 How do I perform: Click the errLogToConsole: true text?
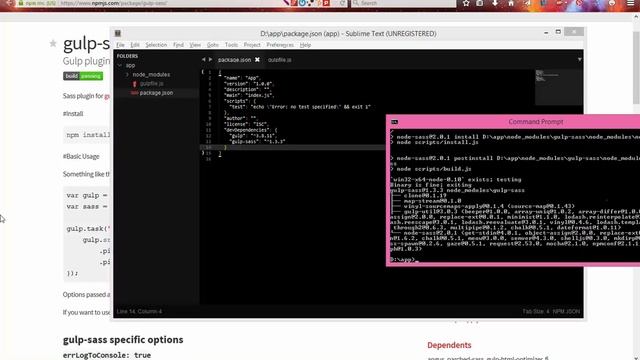tap(107, 355)
